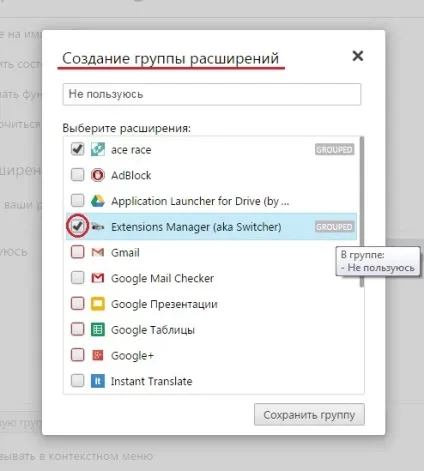Close the Создание группы расширений dialog
This screenshot has height=471, width=424.
click(358, 56)
